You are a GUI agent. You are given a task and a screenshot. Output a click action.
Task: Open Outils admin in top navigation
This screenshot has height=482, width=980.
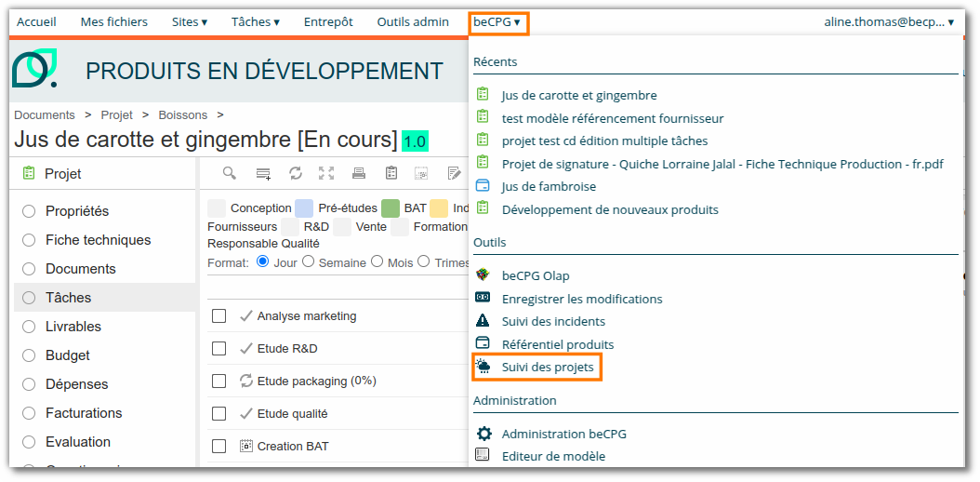[x=413, y=22]
